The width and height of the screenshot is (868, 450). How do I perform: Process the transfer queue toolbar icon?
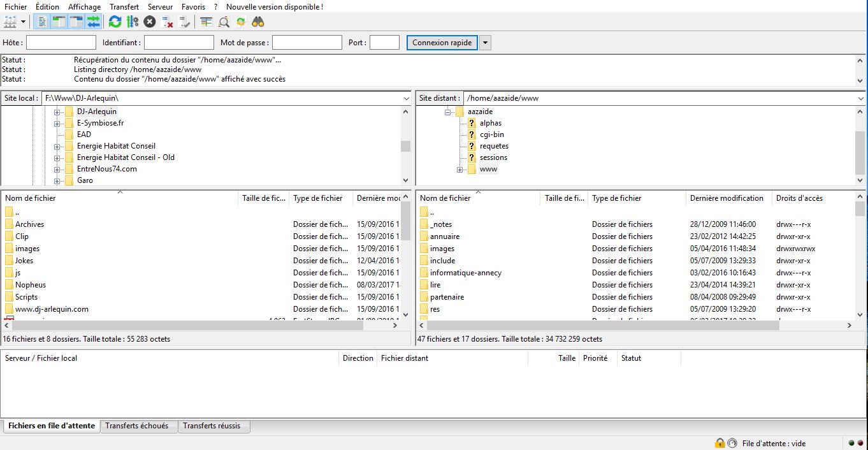point(133,22)
